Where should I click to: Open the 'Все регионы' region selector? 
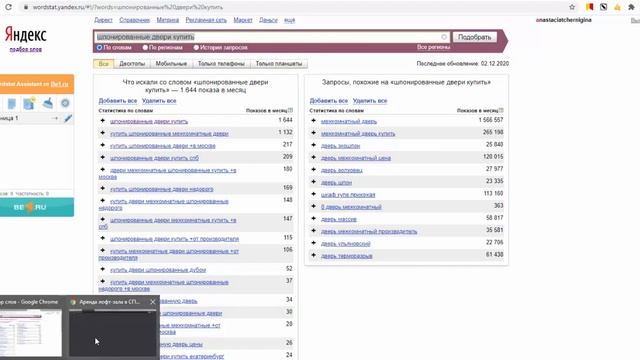(x=433, y=47)
